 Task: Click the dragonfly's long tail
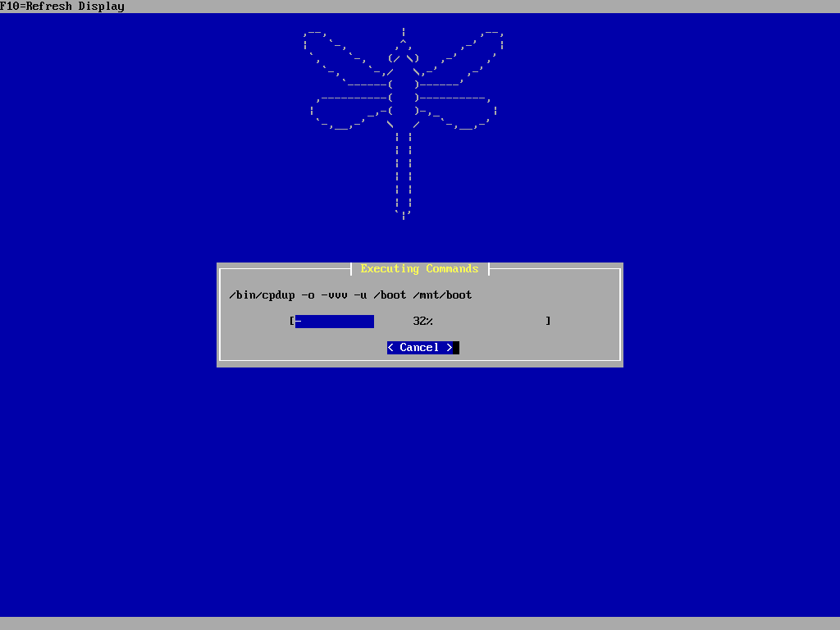(x=404, y=172)
